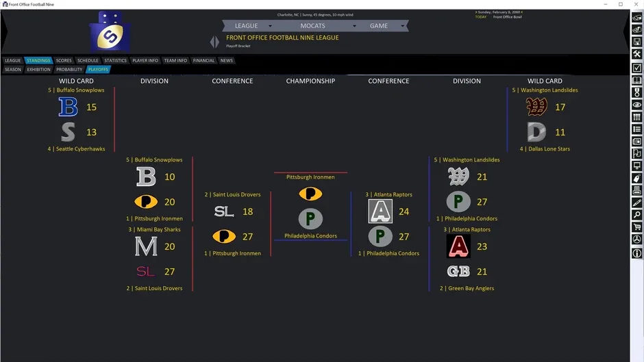Image resolution: width=644 pixels, height=362 pixels.
Task: Click Atlanta Raptors grey 'A' Conference logo
Action: pos(380,211)
